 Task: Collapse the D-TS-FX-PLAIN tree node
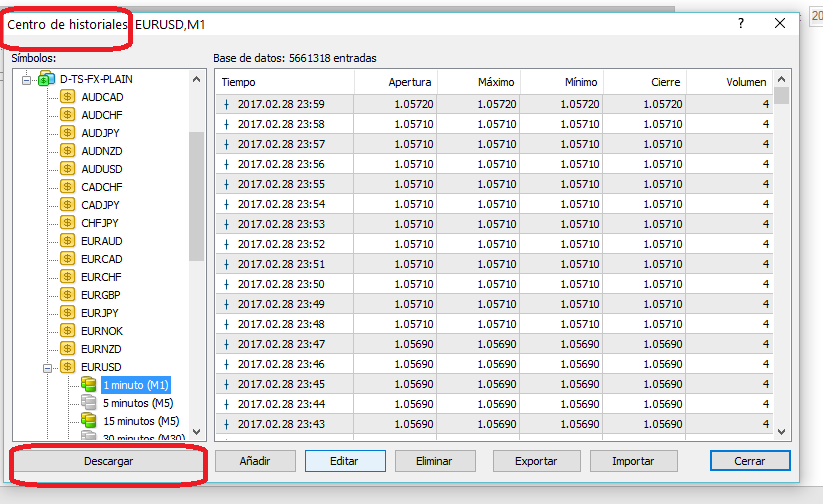(27, 79)
